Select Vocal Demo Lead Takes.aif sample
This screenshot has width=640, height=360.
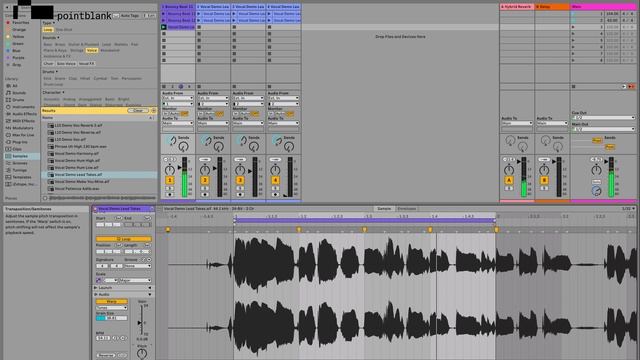click(99, 174)
